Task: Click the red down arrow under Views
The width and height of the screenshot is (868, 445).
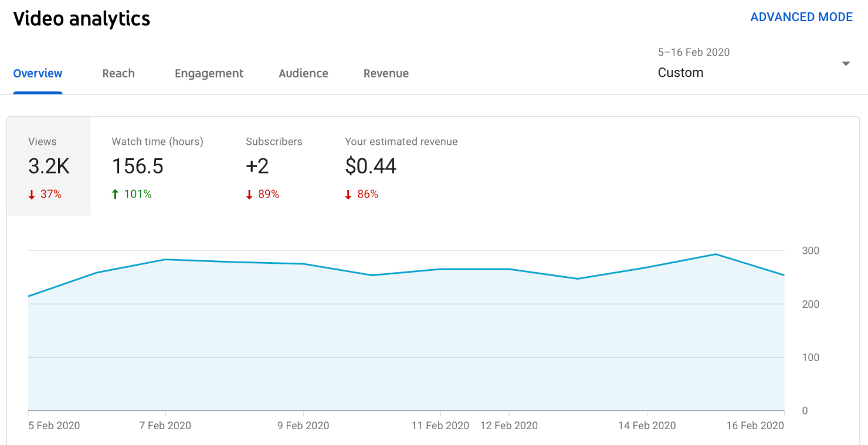Action: (x=32, y=195)
